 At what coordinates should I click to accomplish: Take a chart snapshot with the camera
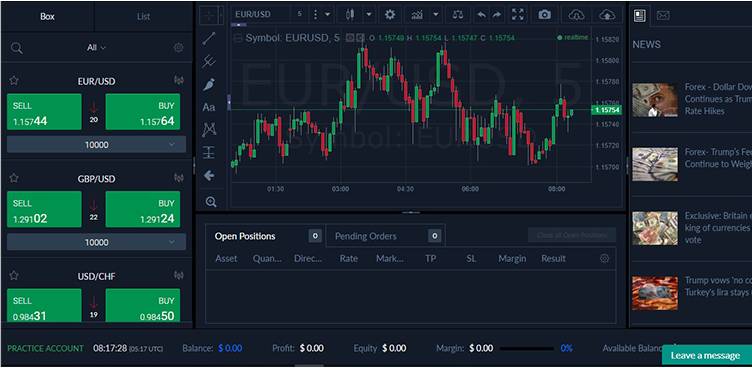[x=544, y=14]
